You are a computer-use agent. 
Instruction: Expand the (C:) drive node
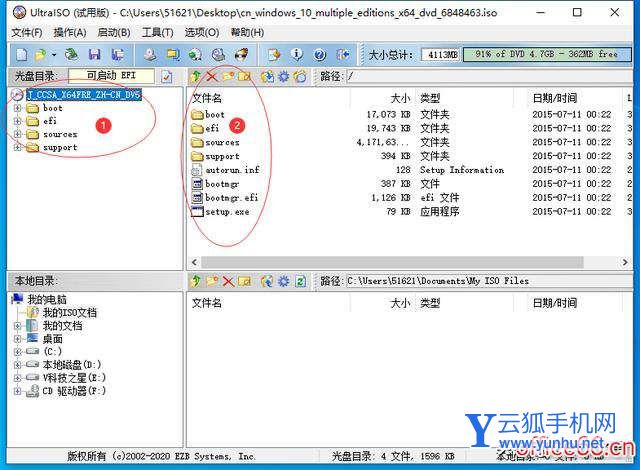(x=18, y=352)
